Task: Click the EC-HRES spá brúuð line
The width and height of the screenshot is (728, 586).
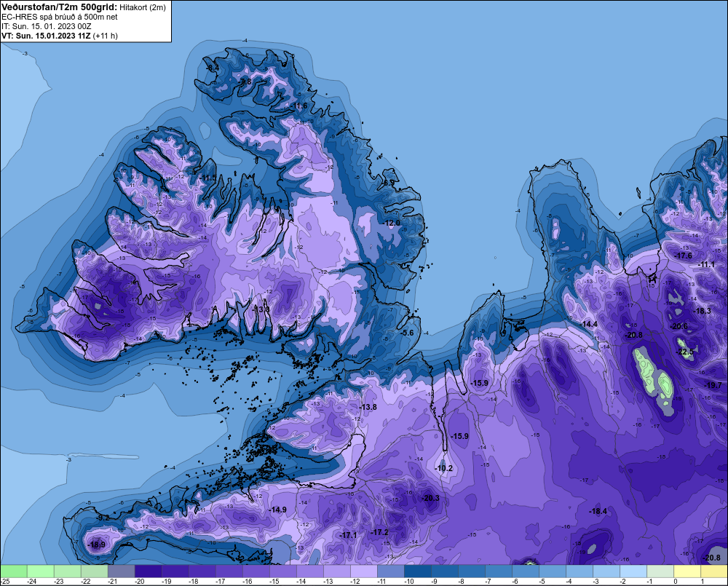Action: 60,17
